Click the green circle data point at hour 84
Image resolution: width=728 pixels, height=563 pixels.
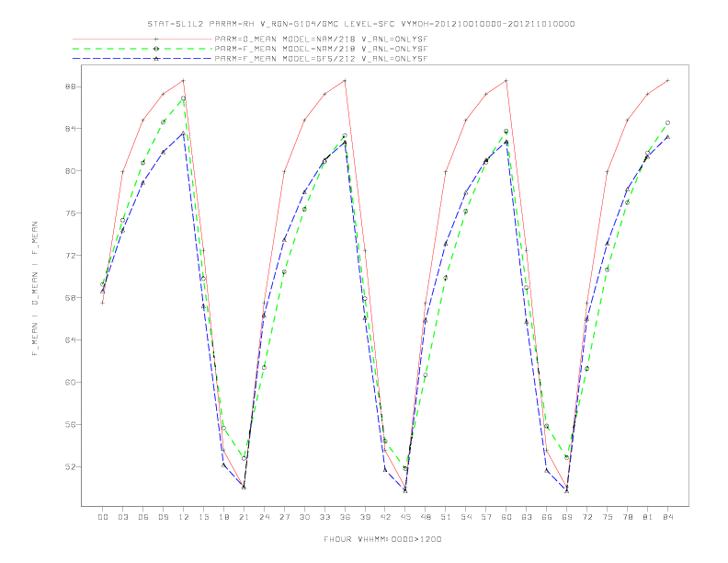[x=668, y=122]
